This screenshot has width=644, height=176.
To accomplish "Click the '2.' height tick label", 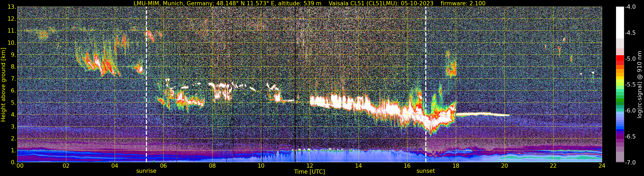I will [x=13, y=138].
